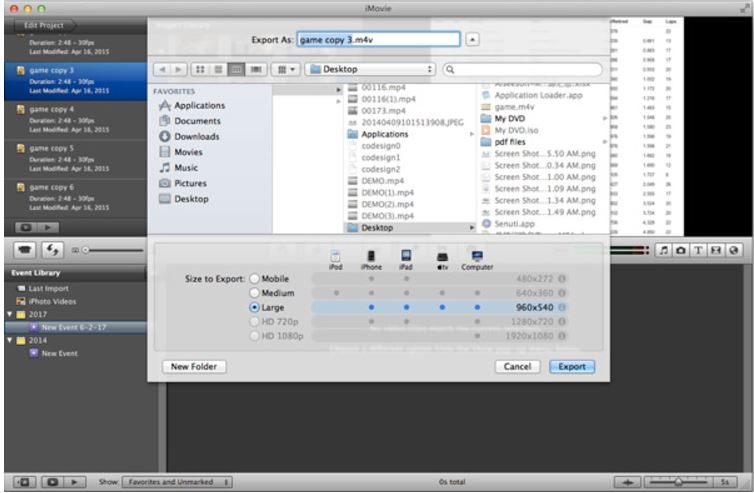Image resolution: width=754 pixels, height=493 pixels.
Task: Expand the My DVD folder
Action: (604, 118)
